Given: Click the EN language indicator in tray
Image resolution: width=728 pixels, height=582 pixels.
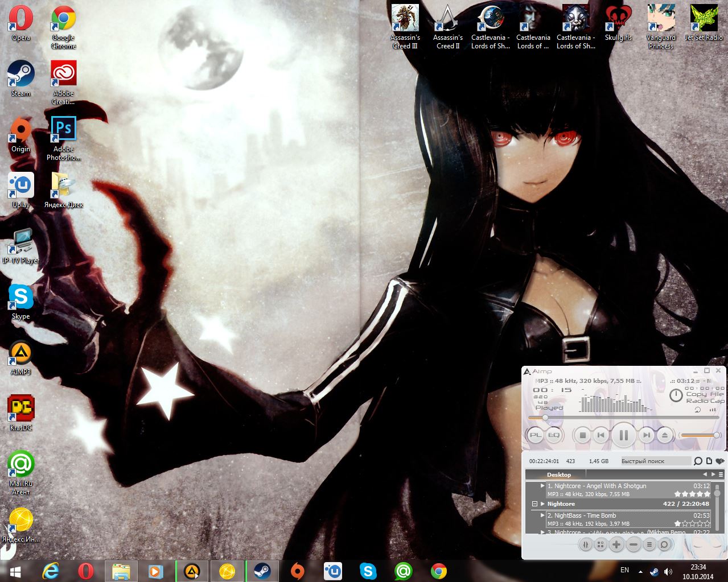Looking at the screenshot, I should pyautogui.click(x=624, y=570).
